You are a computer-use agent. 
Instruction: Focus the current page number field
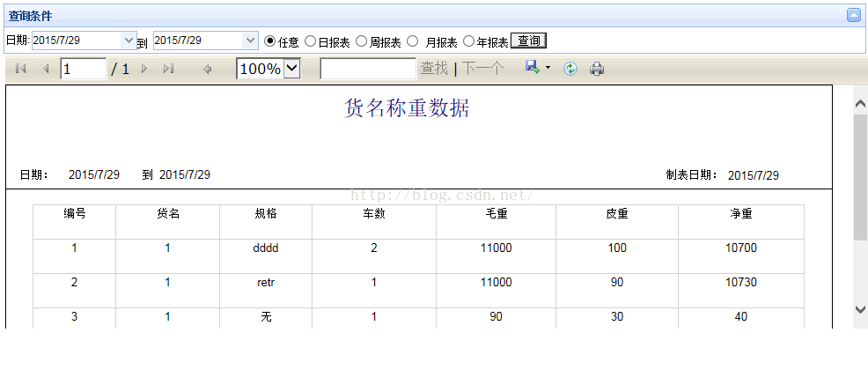pyautogui.click(x=84, y=69)
